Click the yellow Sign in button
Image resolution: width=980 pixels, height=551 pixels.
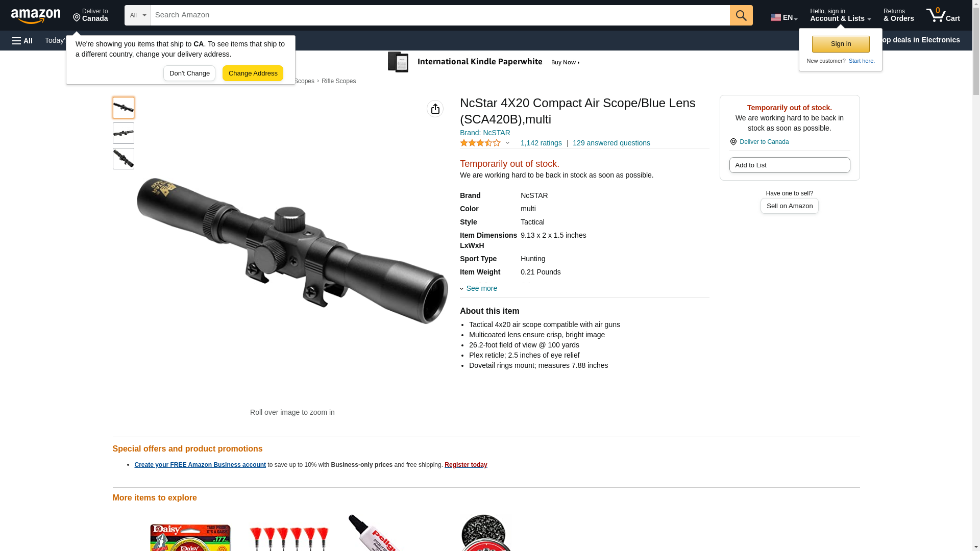click(841, 44)
